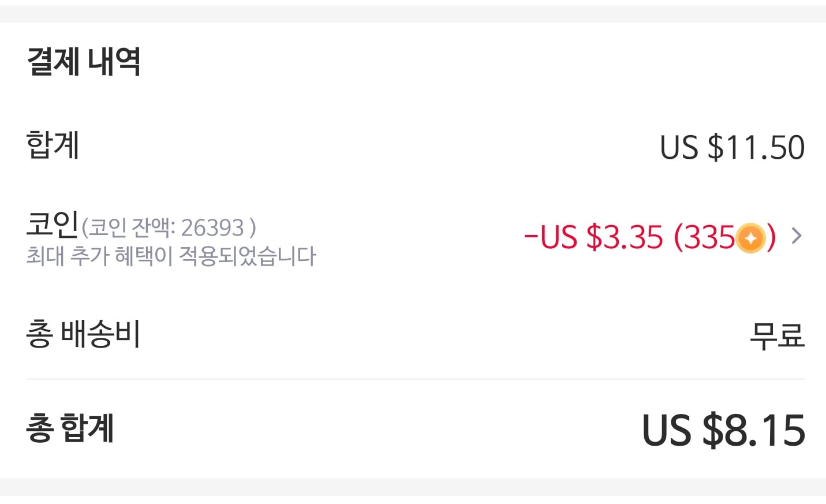
Task: Click the 무료 shipping value
Action: tap(776, 335)
